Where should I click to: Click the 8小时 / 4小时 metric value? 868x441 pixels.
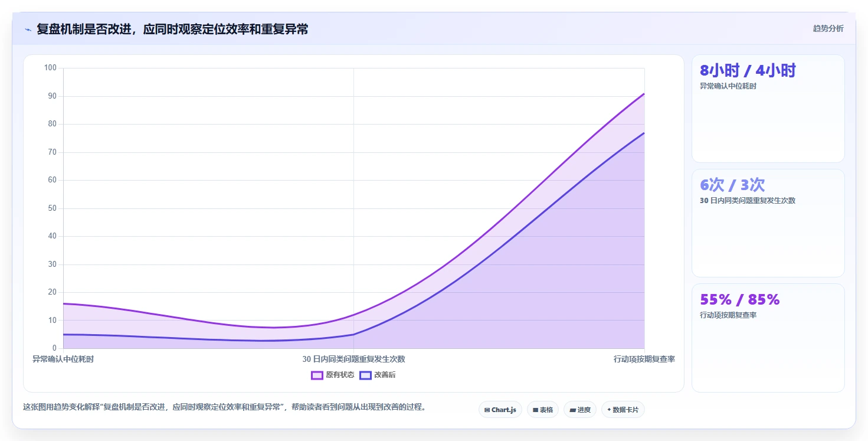pyautogui.click(x=748, y=71)
